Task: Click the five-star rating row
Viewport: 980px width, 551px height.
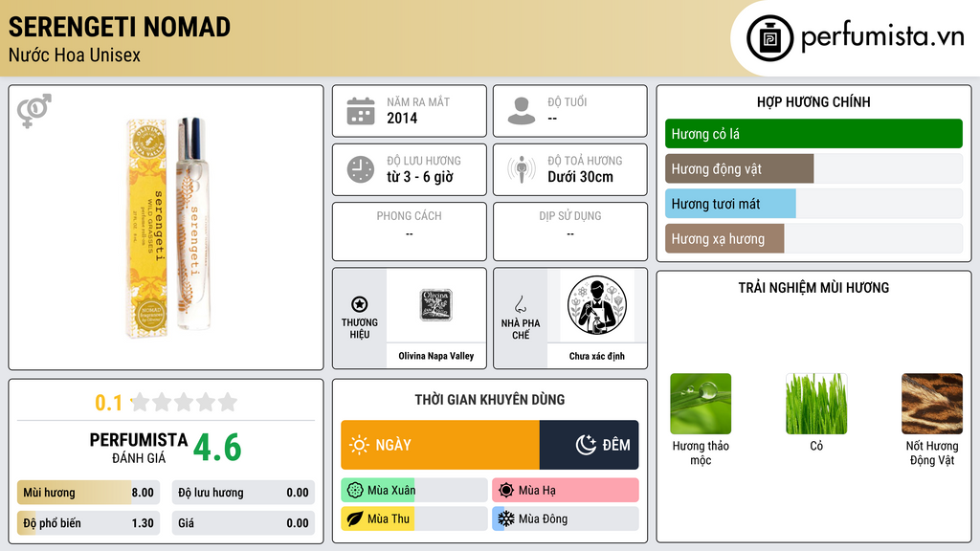Action: [x=185, y=402]
